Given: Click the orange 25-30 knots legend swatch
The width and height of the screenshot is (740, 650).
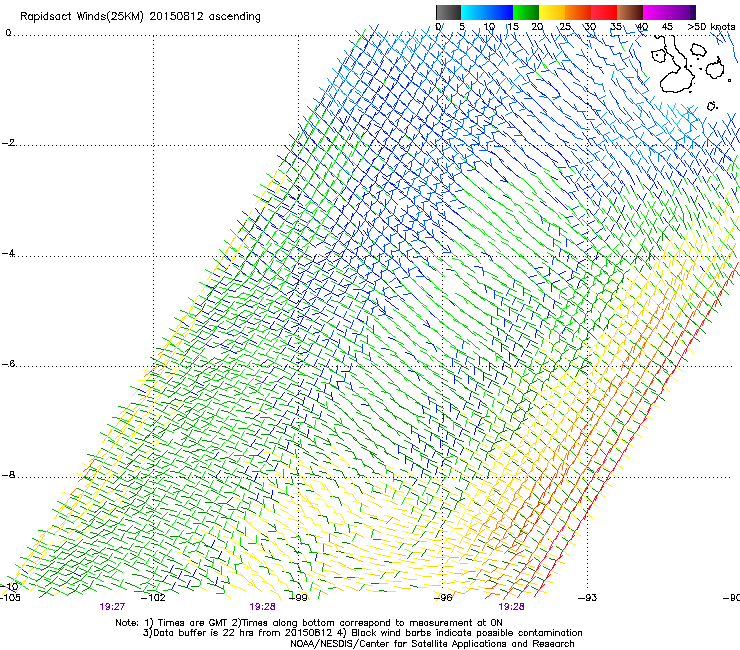Looking at the screenshot, I should click(578, 12).
